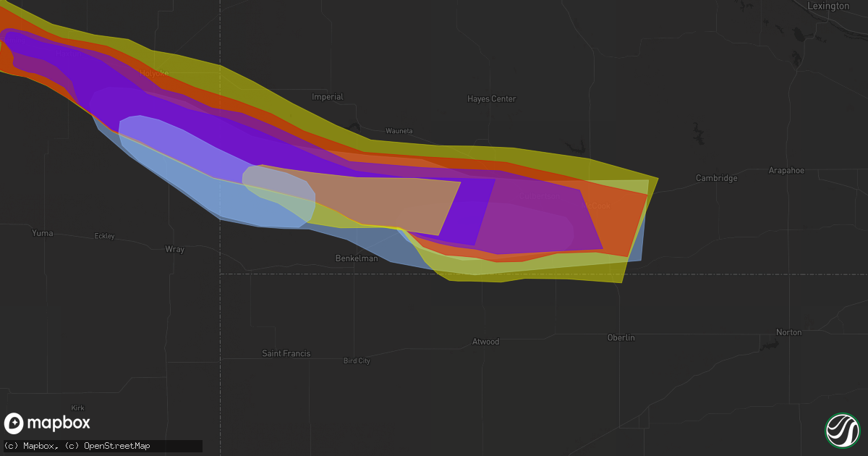Click the Holyoke label under the overlay
Image resolution: width=868 pixels, height=456 pixels.
(154, 73)
